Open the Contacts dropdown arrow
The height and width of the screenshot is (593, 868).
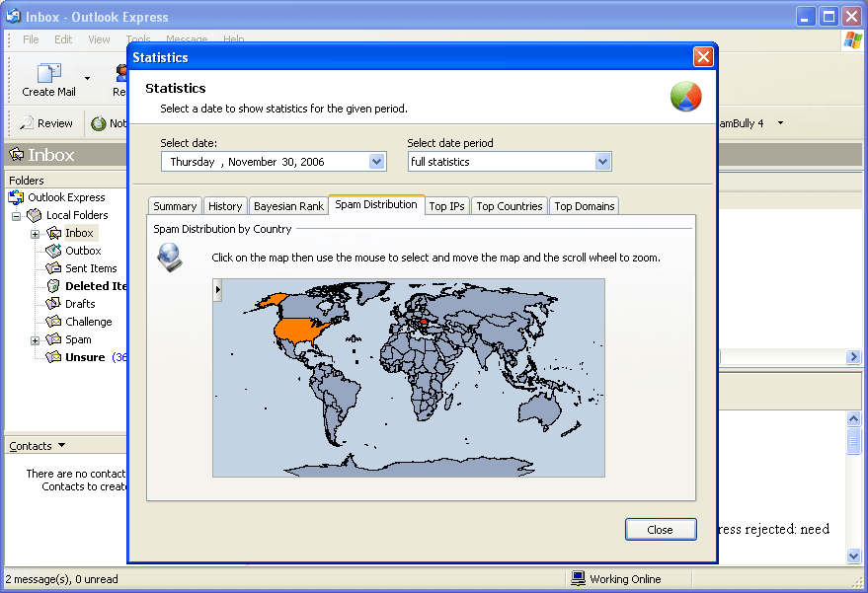point(61,446)
